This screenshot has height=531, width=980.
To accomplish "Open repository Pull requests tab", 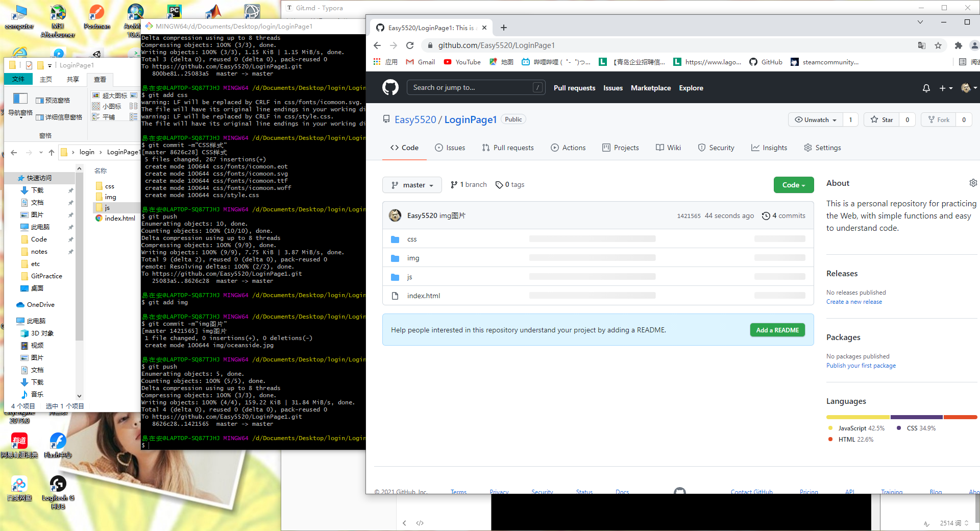I will pos(507,148).
